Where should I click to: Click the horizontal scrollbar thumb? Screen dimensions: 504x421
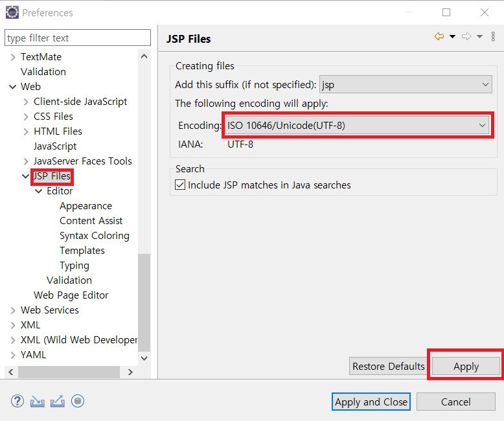tap(69, 372)
